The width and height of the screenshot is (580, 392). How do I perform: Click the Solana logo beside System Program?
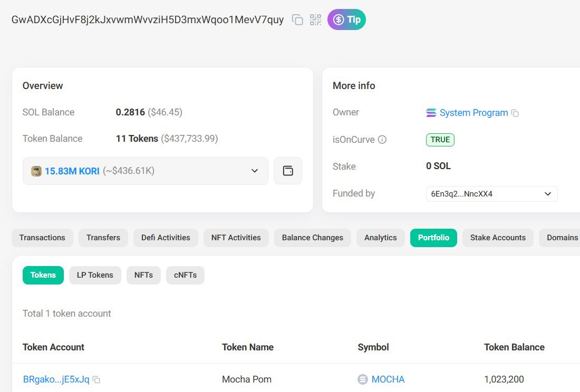pyautogui.click(x=431, y=113)
